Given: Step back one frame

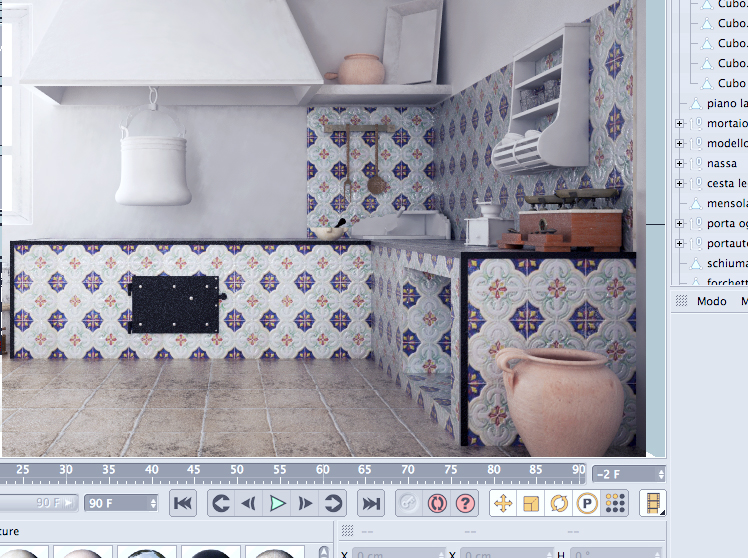Looking at the screenshot, I should click(249, 503).
